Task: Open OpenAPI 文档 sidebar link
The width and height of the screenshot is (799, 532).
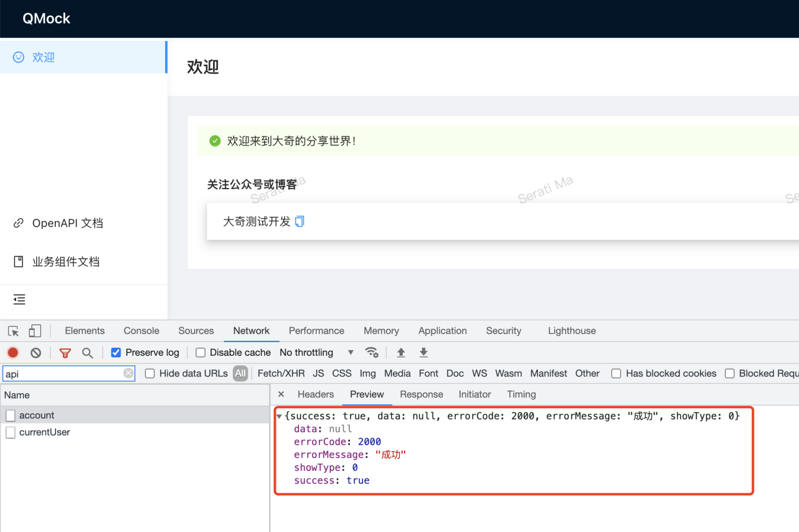Action: click(83, 223)
